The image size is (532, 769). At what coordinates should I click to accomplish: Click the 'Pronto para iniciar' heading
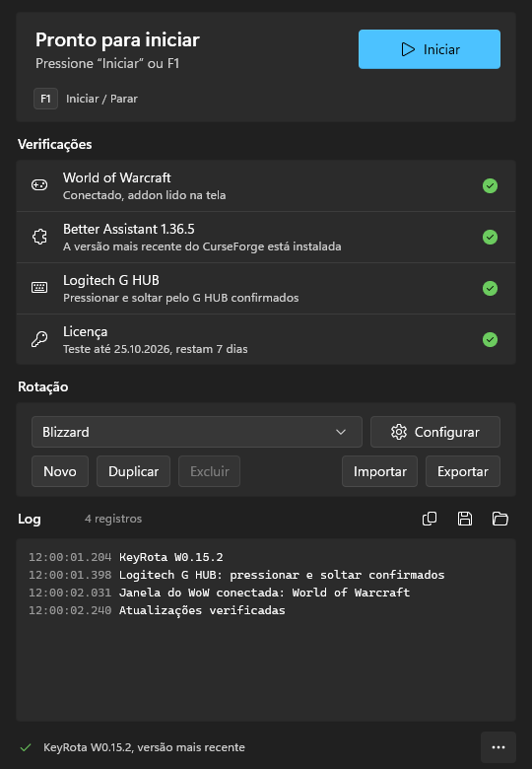click(117, 39)
